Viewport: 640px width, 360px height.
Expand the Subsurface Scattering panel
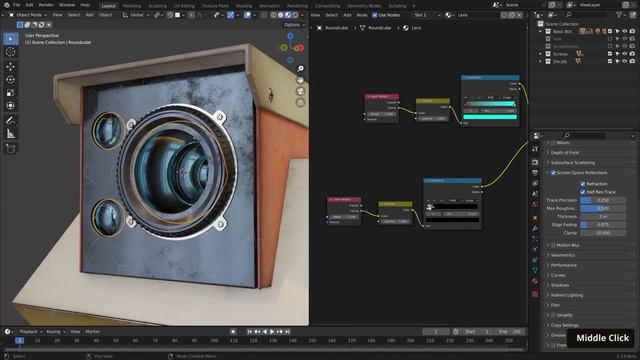573,162
